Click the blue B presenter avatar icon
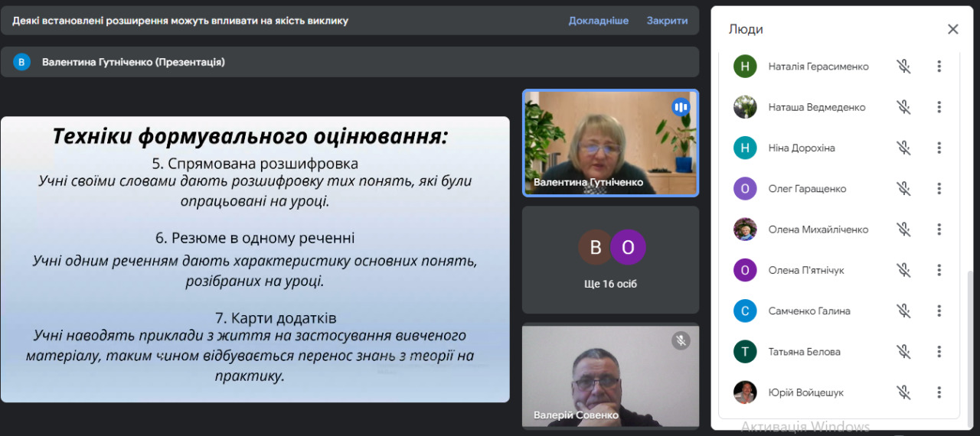The width and height of the screenshot is (980, 436). click(x=21, y=62)
